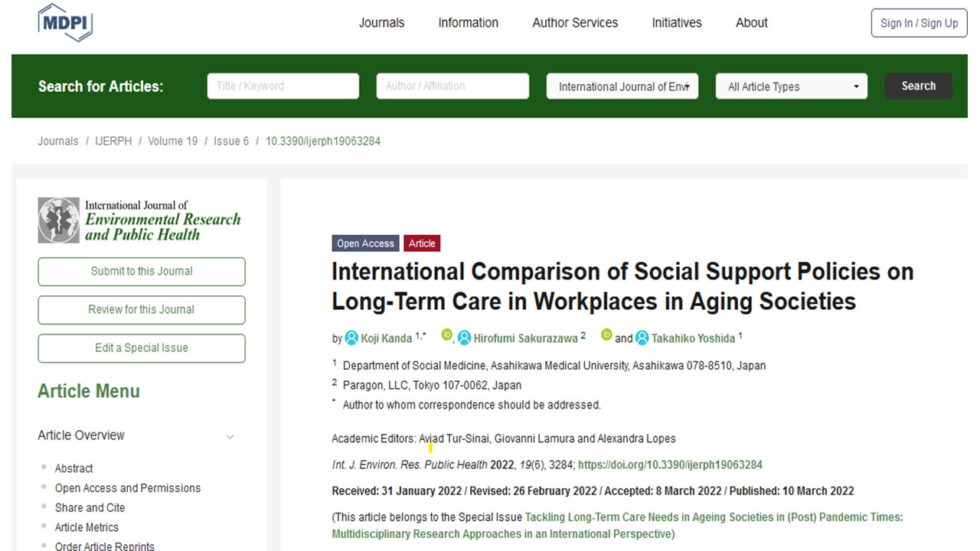This screenshot has height=551, width=980.
Task: Open the All Article Types dropdown
Action: click(x=791, y=86)
